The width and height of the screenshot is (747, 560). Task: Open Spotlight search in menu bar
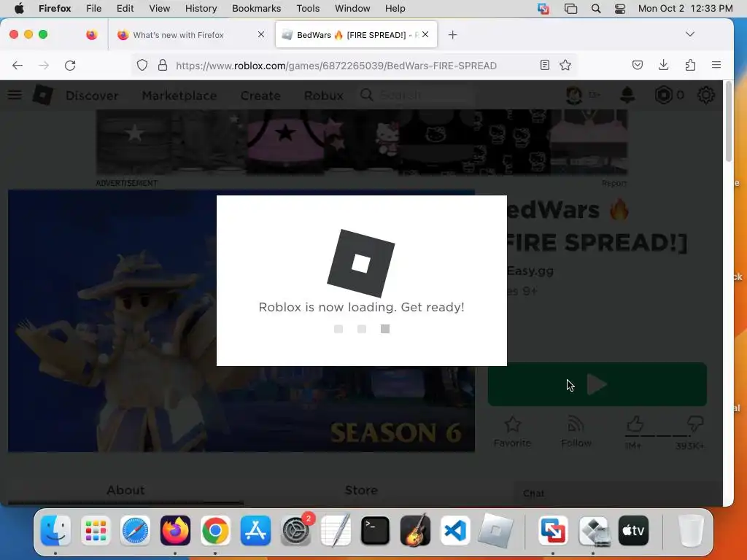[x=596, y=9]
